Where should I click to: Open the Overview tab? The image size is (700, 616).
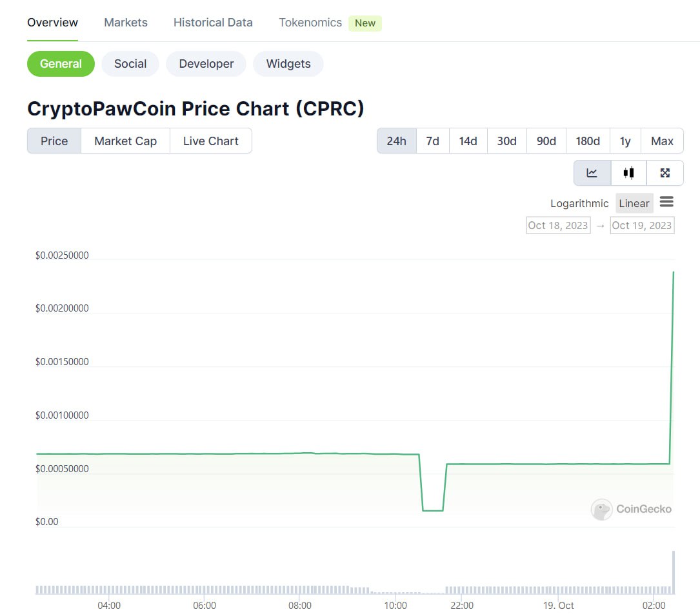(x=53, y=23)
